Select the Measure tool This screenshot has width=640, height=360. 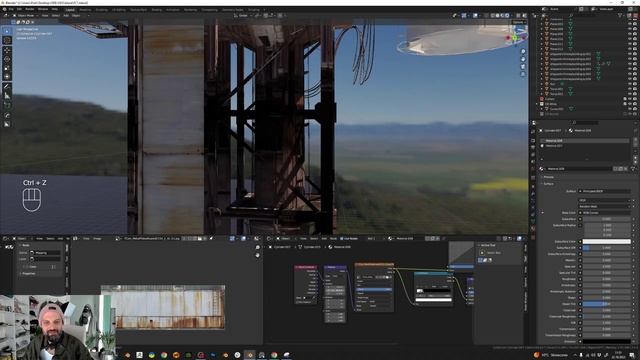(x=7, y=96)
